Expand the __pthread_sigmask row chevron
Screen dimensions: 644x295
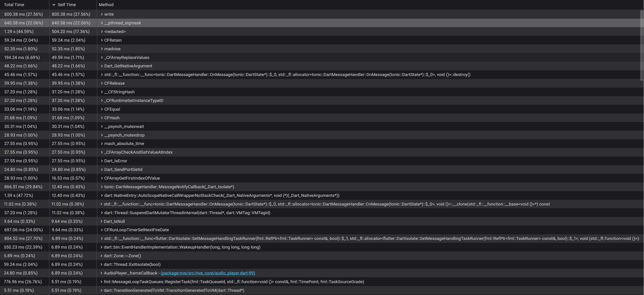point(102,23)
